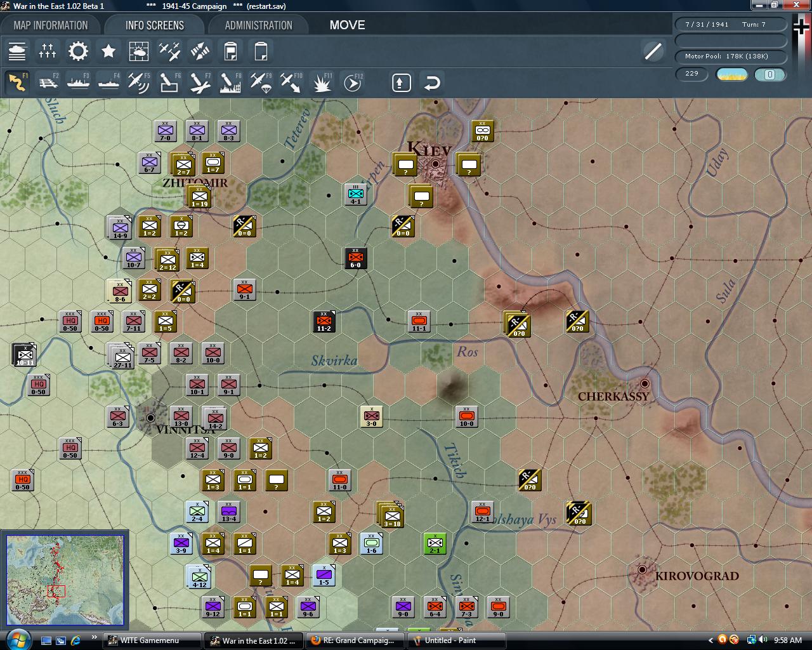The image size is (812, 650).
Task: Select amphibious transport mode F4
Action: [x=108, y=83]
